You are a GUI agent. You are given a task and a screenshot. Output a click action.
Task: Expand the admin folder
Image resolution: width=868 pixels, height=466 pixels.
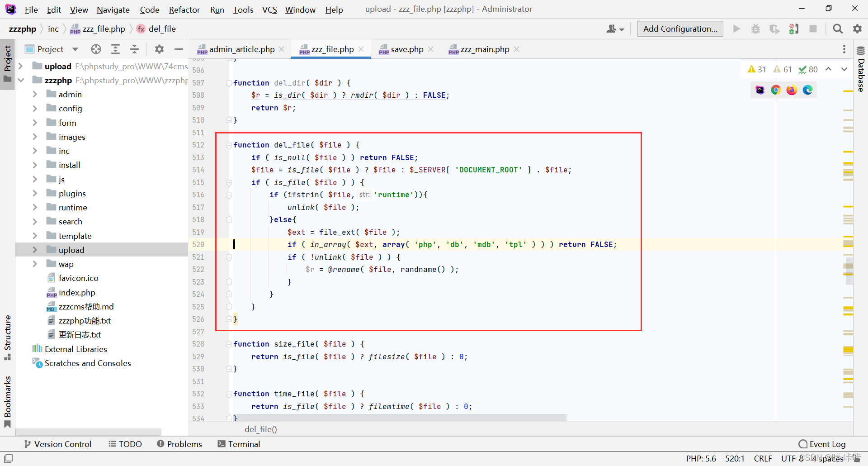[35, 95]
